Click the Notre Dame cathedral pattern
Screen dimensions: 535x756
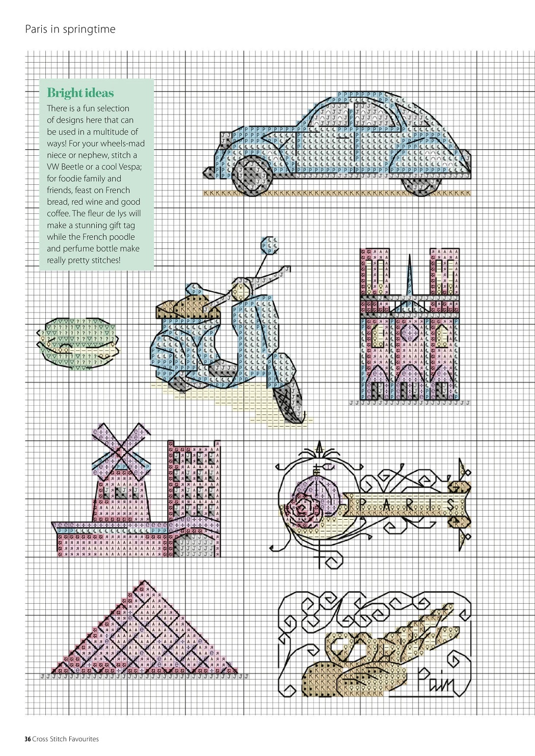pyautogui.click(x=409, y=326)
